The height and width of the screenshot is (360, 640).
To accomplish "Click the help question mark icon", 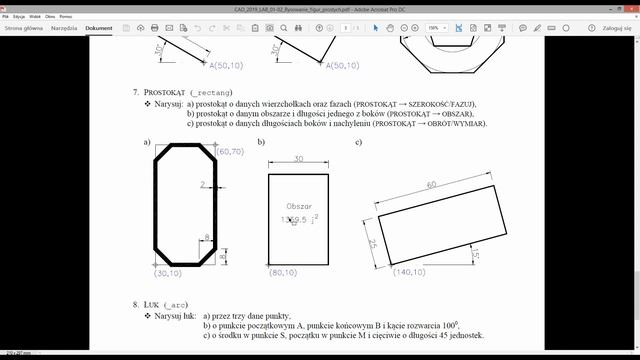I will tap(592, 28).
